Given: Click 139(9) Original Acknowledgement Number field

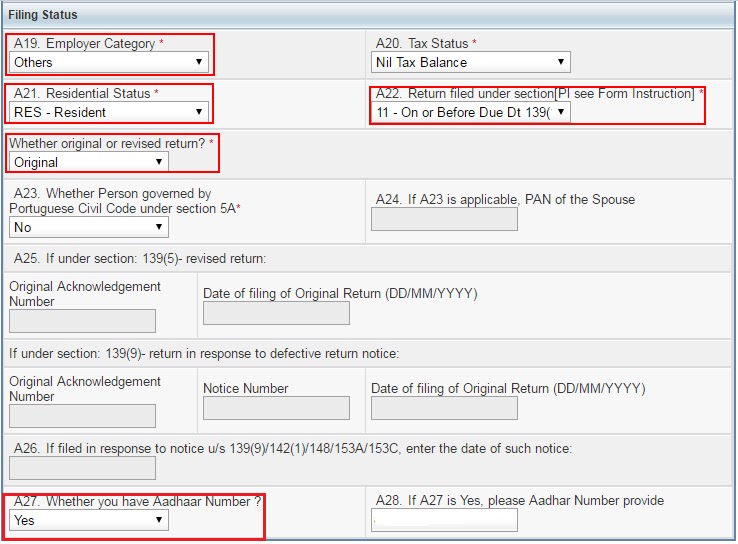Looking at the screenshot, I should coord(82,416).
